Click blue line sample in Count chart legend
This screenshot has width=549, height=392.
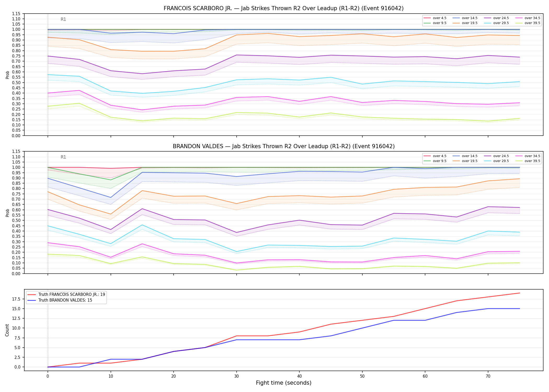tap(32, 300)
